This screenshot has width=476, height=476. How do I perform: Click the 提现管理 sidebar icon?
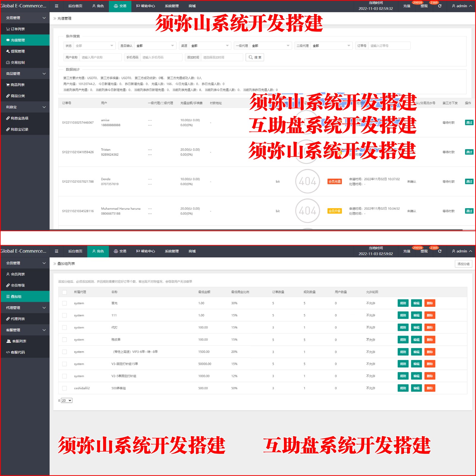pyautogui.click(x=8, y=51)
